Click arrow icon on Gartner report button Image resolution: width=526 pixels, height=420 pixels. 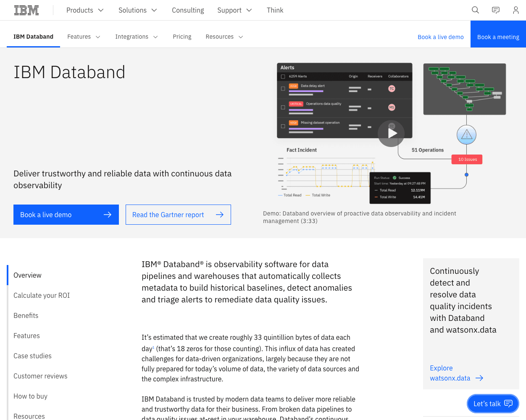pyautogui.click(x=220, y=215)
